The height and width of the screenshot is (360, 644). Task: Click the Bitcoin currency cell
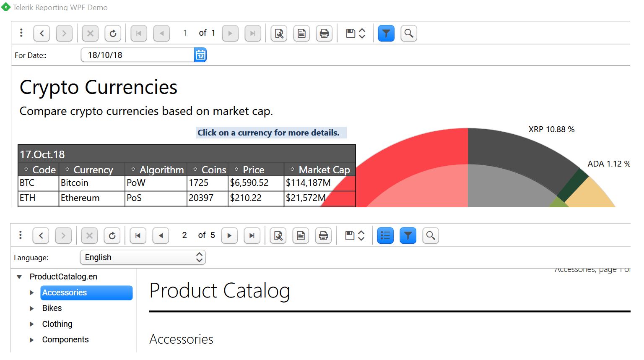(92, 183)
